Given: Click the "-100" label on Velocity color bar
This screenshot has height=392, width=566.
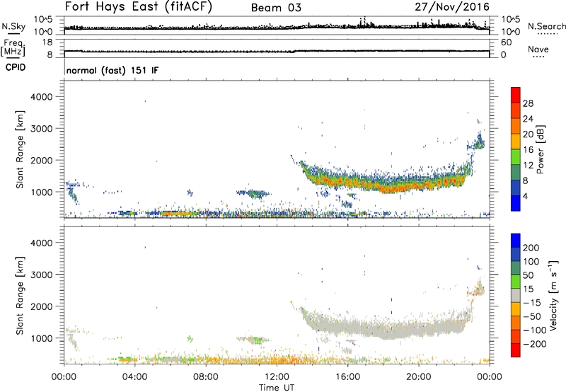Looking at the screenshot, I should [535, 330].
